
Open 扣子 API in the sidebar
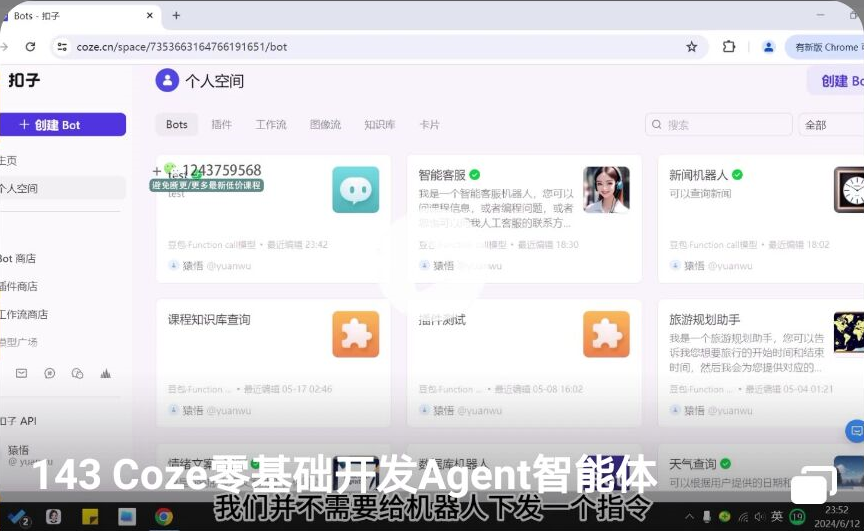tap(20, 421)
